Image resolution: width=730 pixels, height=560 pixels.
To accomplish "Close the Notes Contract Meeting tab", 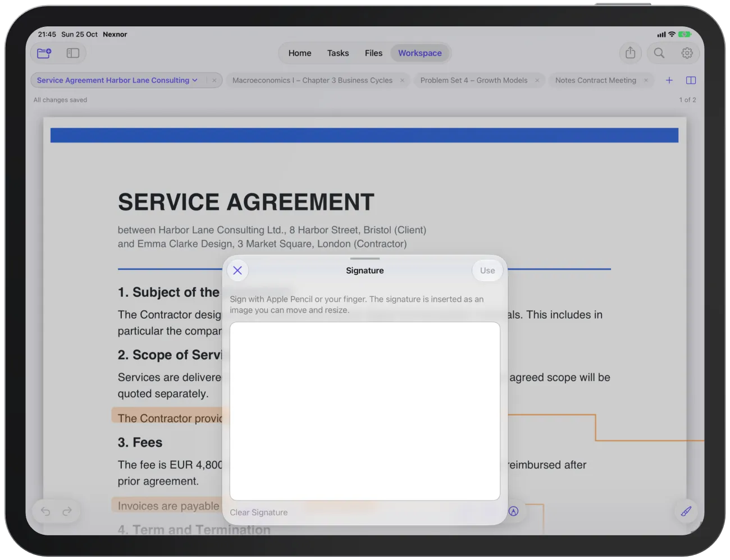I will [646, 80].
